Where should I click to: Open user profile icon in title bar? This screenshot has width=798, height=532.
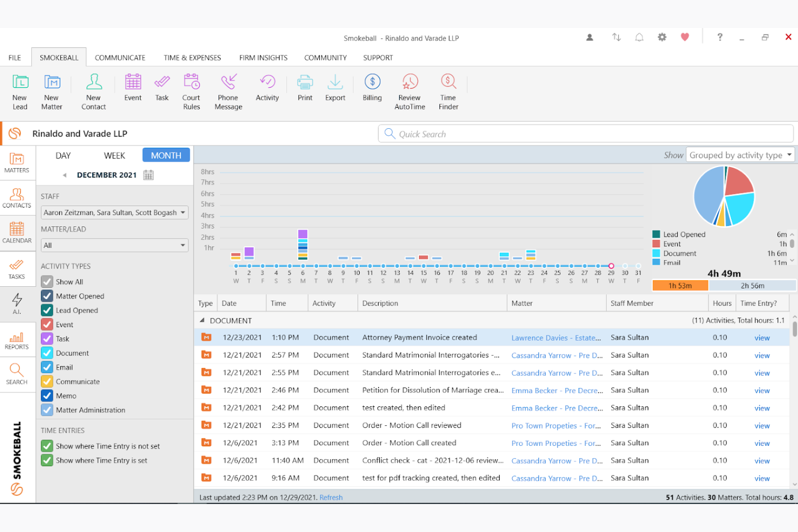pos(590,37)
